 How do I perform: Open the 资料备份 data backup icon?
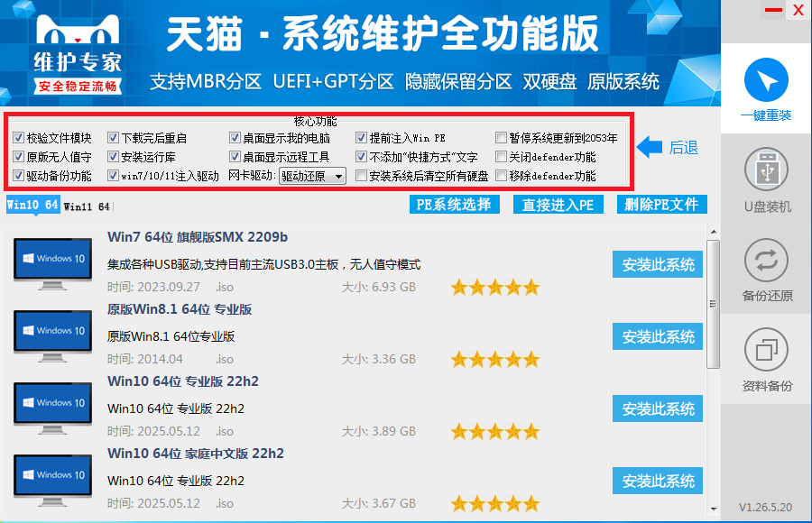(x=766, y=350)
